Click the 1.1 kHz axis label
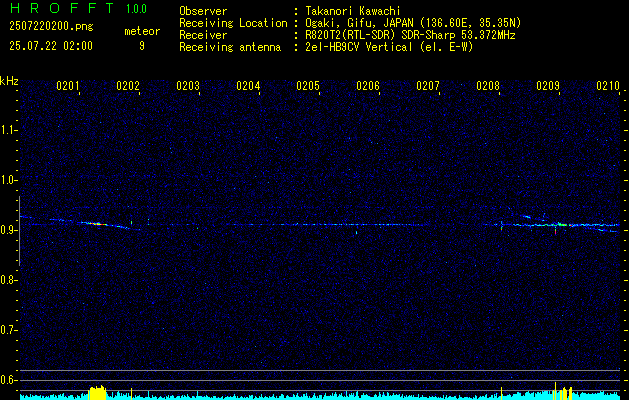This screenshot has height=400, width=629. click(9, 130)
